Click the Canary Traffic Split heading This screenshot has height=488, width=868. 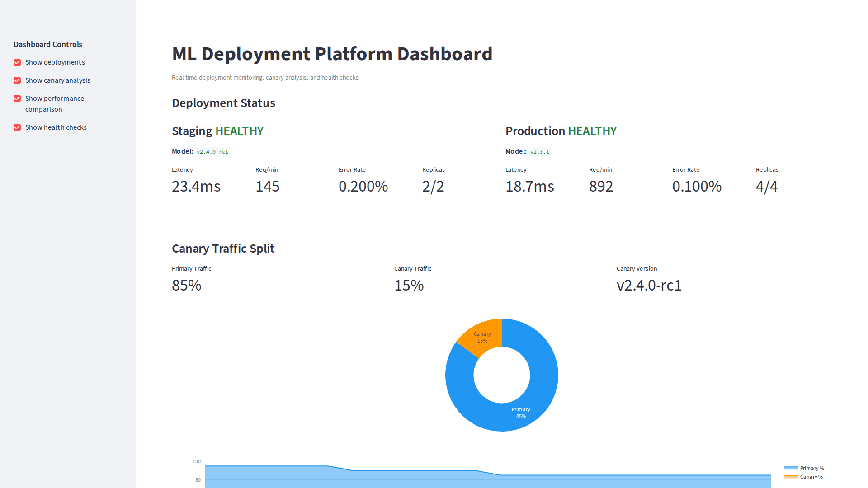click(x=223, y=249)
